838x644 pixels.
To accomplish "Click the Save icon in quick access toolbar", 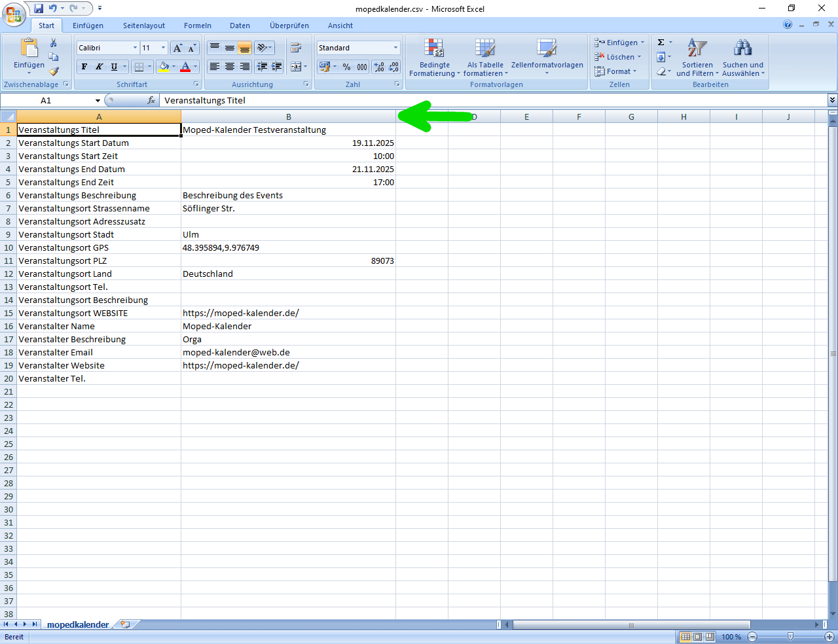I will (39, 9).
